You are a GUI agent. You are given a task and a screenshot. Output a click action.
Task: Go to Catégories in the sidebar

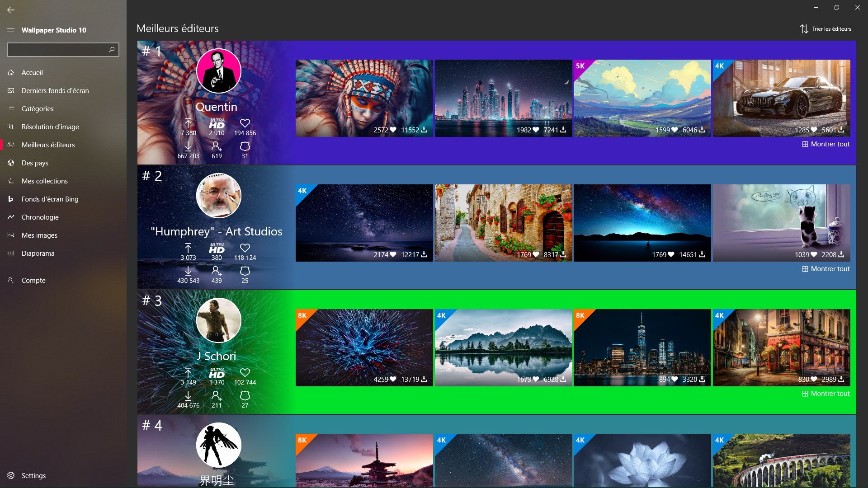click(x=38, y=108)
